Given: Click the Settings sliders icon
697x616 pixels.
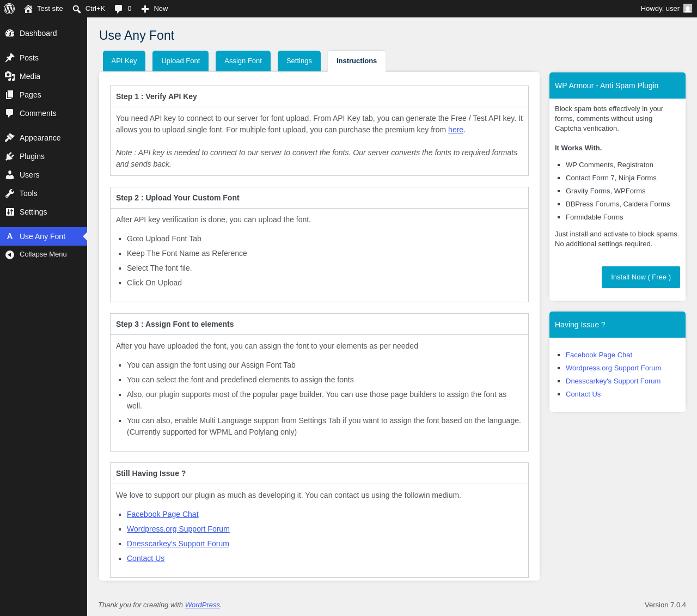Looking at the screenshot, I should pyautogui.click(x=10, y=212).
